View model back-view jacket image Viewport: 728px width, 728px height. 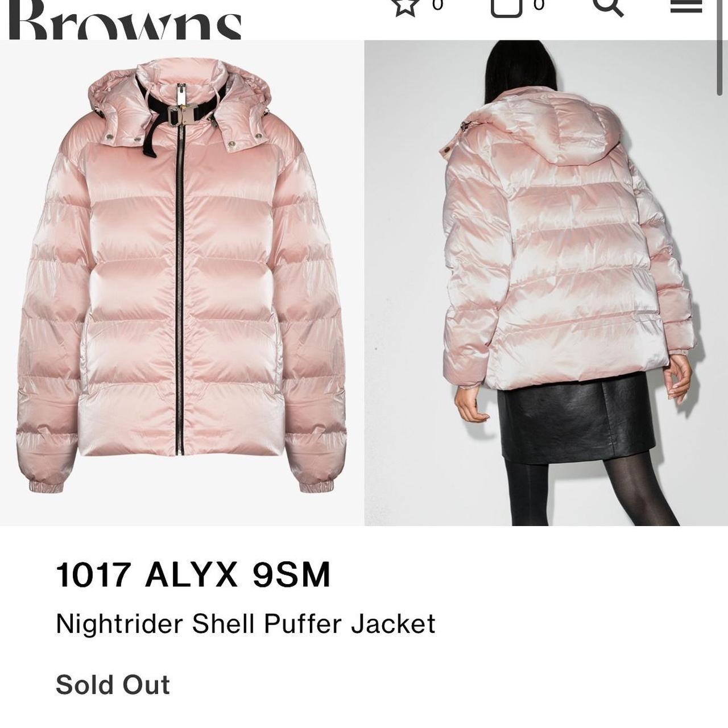[x=540, y=283]
